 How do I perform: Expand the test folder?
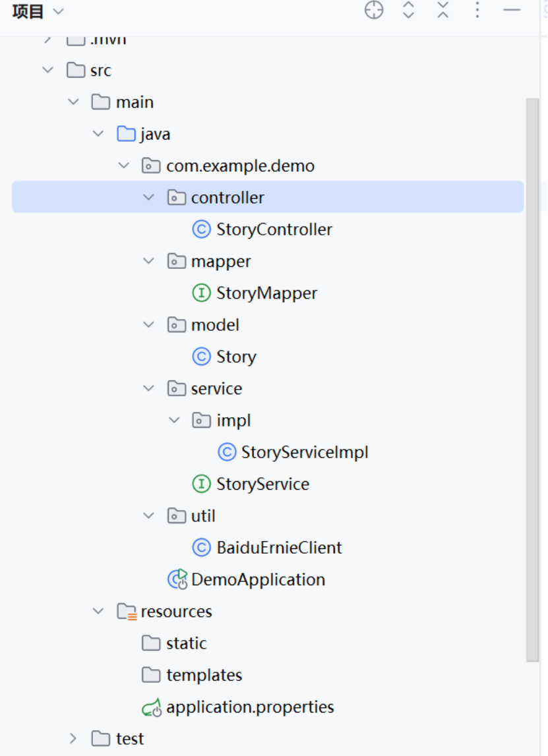[x=73, y=739]
